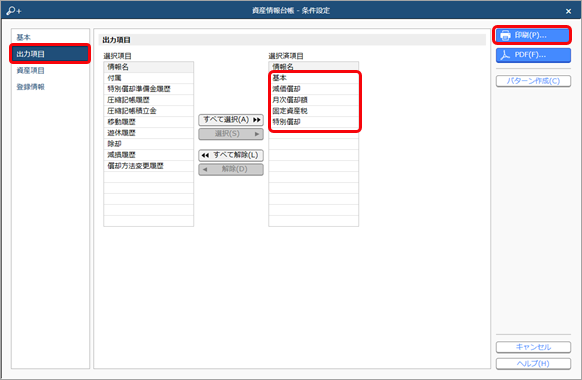Select 償却方法変更履歴 row
Viewport: 582px width, 380px height.
coord(148,166)
